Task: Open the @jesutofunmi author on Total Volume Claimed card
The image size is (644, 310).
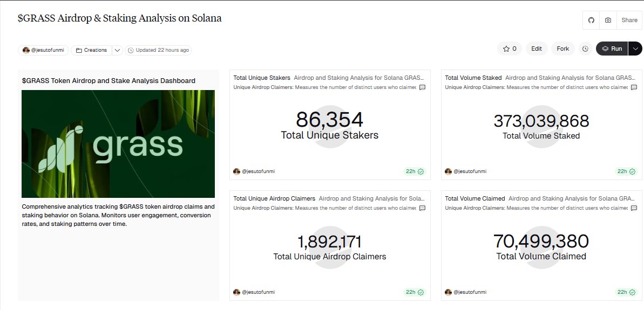Action: pos(465,292)
